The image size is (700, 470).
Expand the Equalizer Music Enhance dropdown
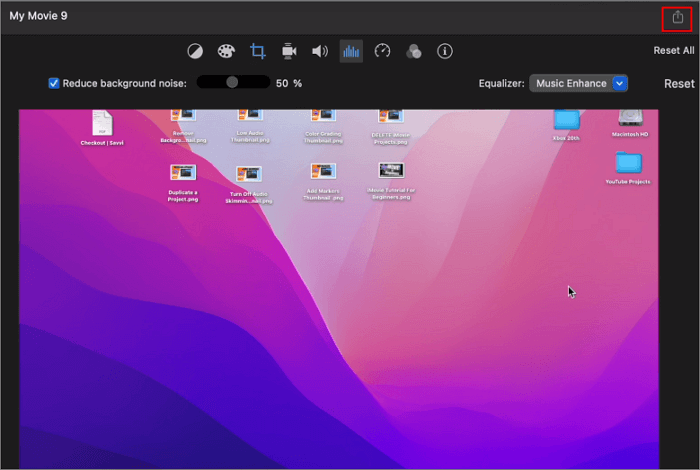click(570, 84)
